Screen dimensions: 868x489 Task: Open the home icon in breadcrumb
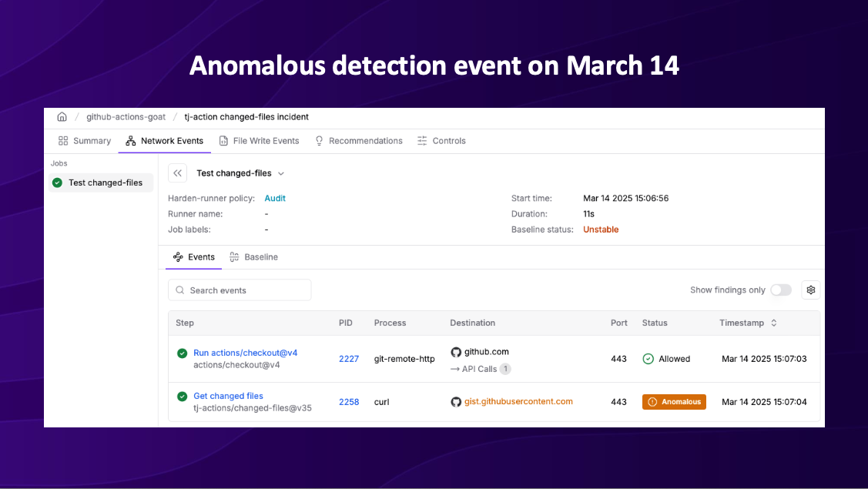coord(62,117)
